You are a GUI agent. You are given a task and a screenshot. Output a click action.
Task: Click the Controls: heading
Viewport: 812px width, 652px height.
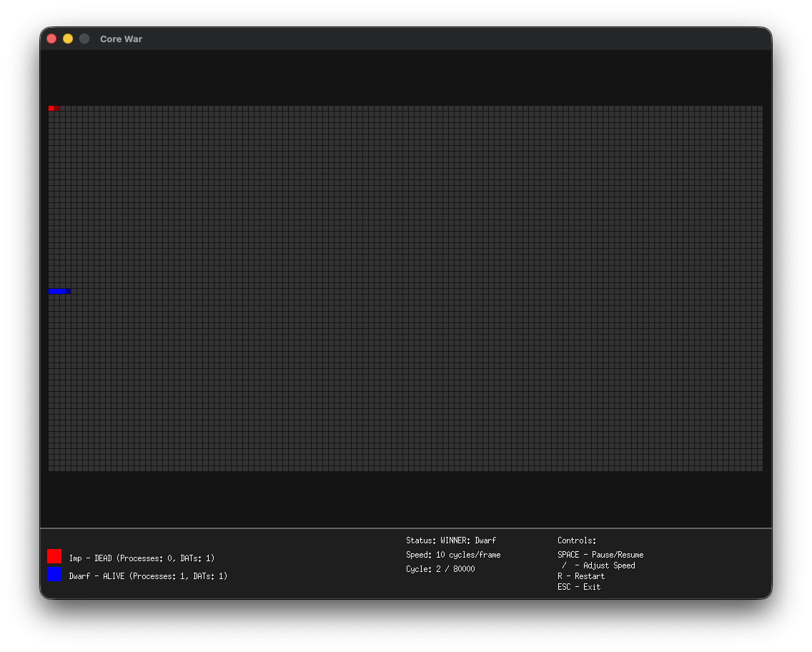pyautogui.click(x=576, y=540)
